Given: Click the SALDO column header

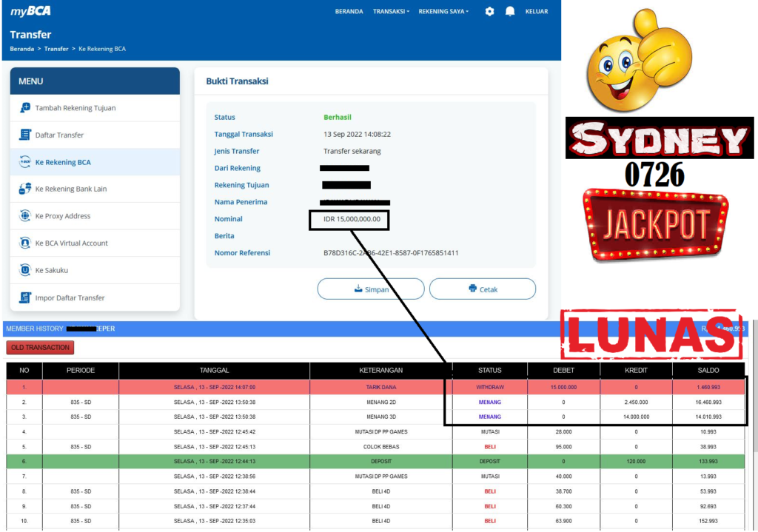Looking at the screenshot, I should pos(708,371).
